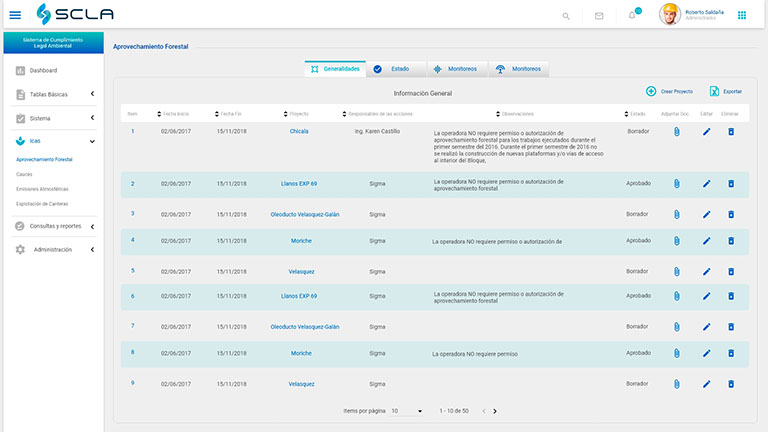This screenshot has height=432, width=768.
Task: Click the search magnifier icon in header
Action: point(566,16)
